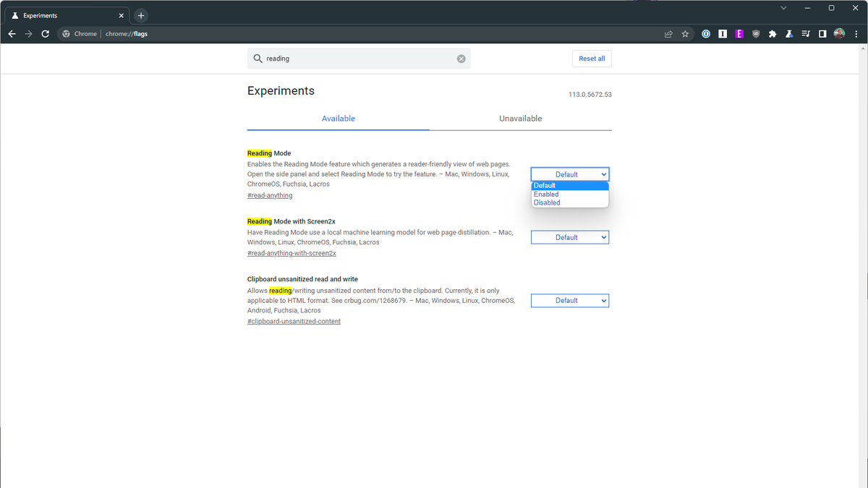Select Enabled for Reading Mode

click(556, 194)
